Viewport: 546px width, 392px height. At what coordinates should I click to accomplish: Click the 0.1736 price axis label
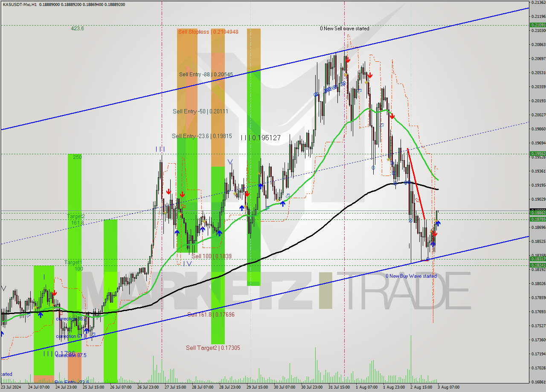click(538, 340)
